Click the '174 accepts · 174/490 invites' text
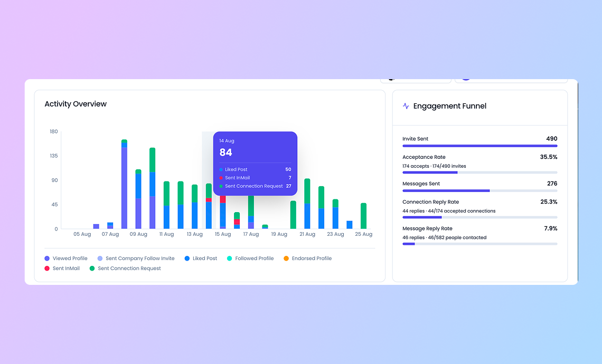Screen dimensions: 602x364 [x=434, y=166]
